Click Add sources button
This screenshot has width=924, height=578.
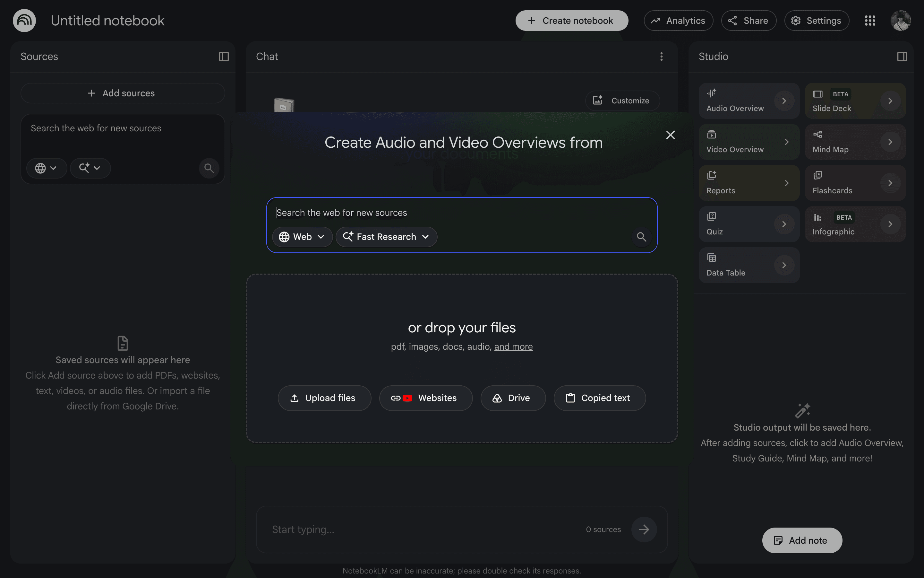coord(123,93)
